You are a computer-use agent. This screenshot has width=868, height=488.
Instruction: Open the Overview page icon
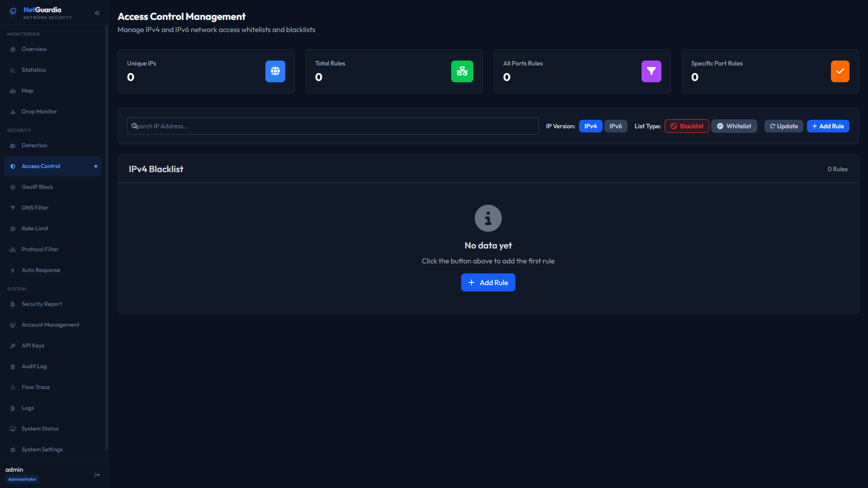pos(13,50)
